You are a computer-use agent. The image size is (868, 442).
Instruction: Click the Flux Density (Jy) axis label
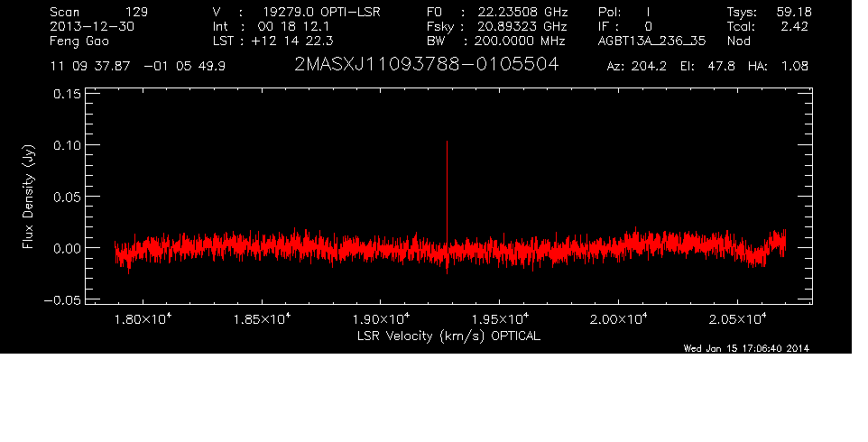[x=28, y=197]
